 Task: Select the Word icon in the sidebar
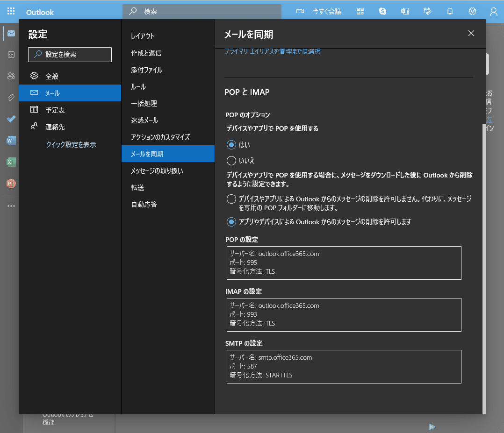[11, 141]
